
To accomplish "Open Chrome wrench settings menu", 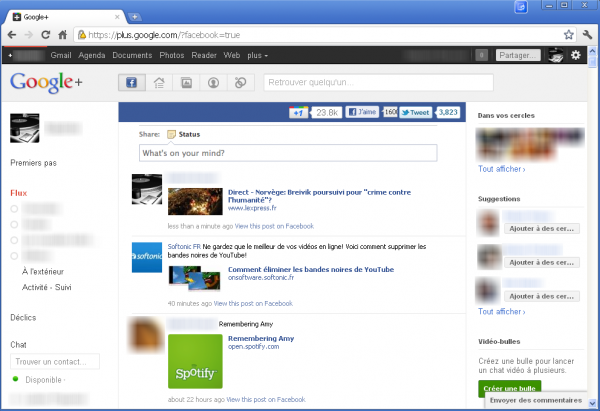I will (587, 35).
